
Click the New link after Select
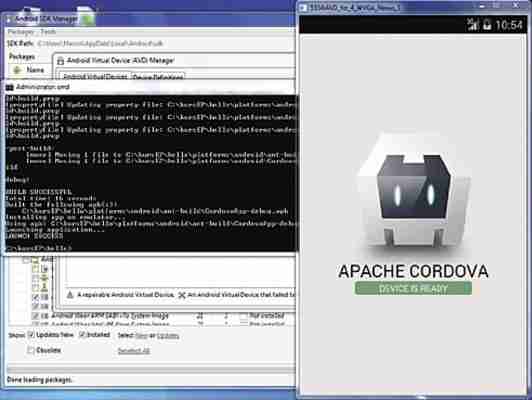click(141, 336)
